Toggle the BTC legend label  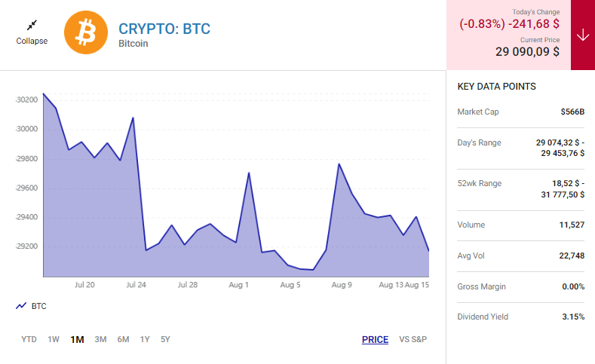pyautogui.click(x=38, y=306)
